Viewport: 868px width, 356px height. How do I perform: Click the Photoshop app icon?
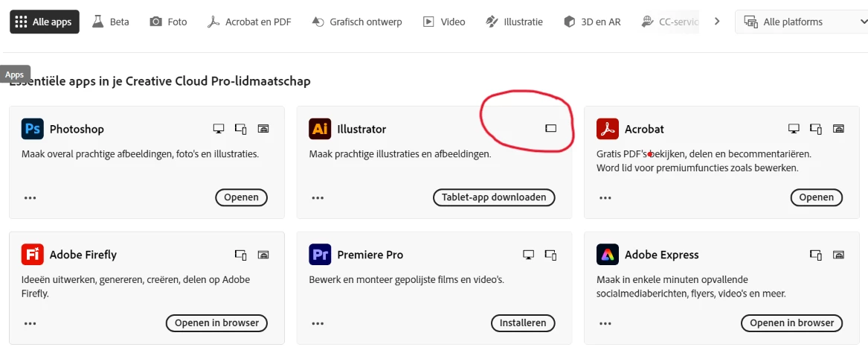click(x=32, y=129)
